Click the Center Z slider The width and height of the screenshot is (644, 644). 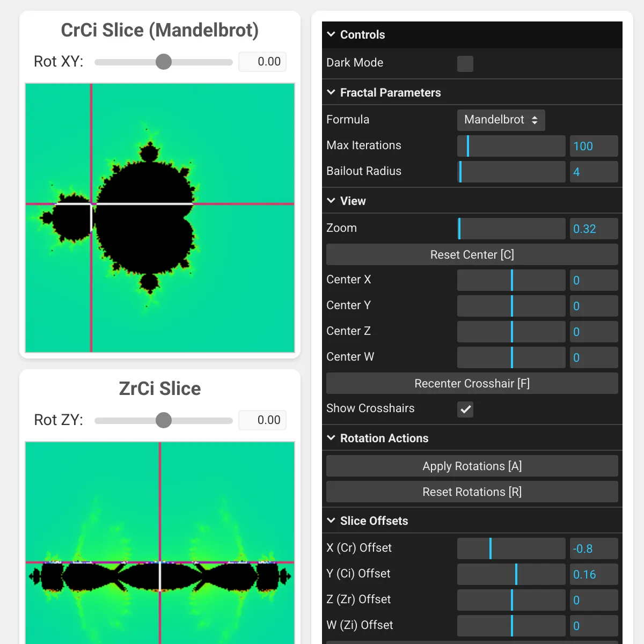511,332
